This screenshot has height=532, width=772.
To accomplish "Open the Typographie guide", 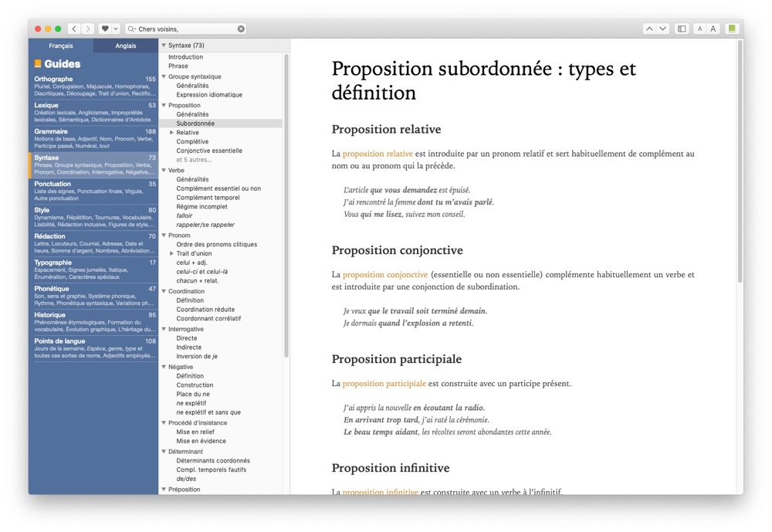I will (93, 269).
